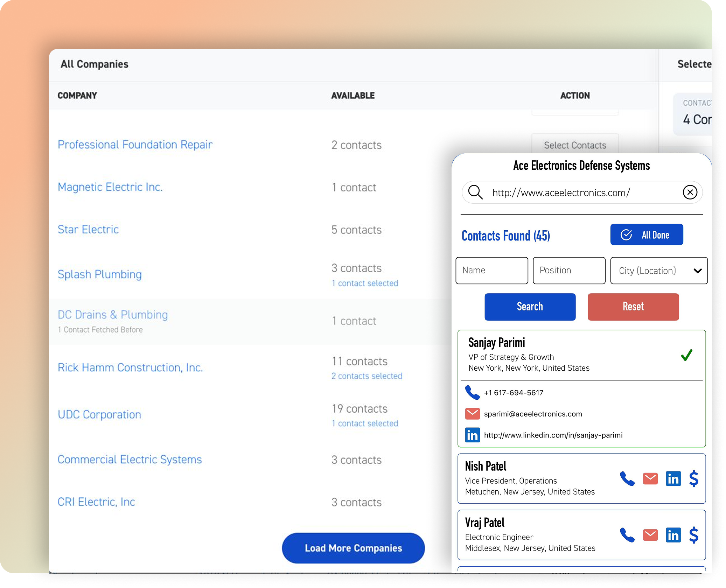
Task: Expand the City (Location) dropdown
Action: pos(659,271)
